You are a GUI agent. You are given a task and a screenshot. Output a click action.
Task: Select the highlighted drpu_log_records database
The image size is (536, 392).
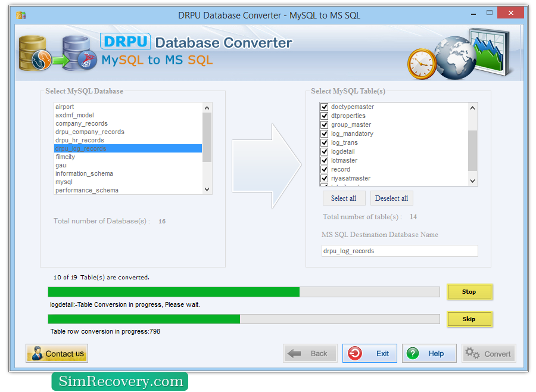[128, 148]
